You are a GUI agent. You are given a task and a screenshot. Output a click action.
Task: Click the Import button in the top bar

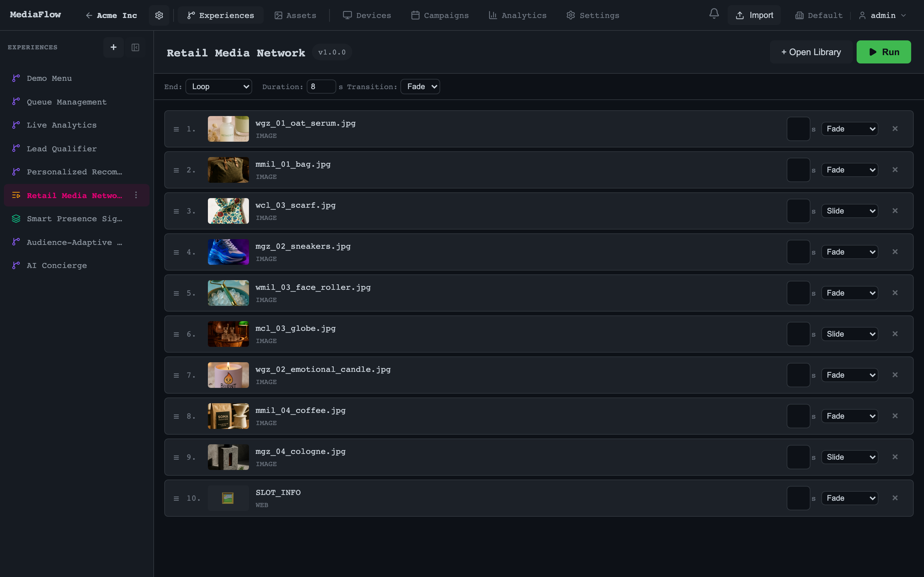coord(754,15)
